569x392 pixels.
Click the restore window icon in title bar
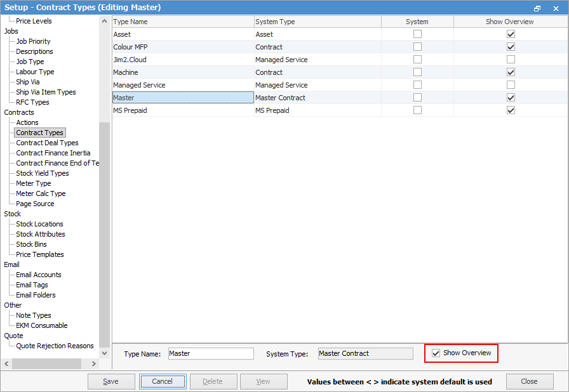(537, 8)
